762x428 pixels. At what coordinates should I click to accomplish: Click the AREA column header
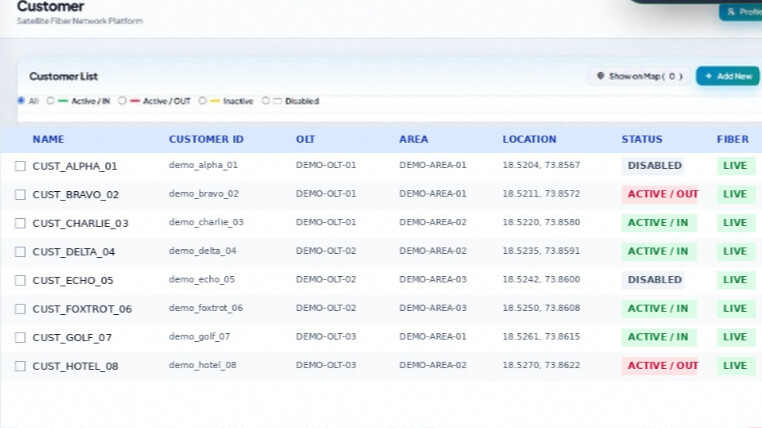(x=414, y=139)
